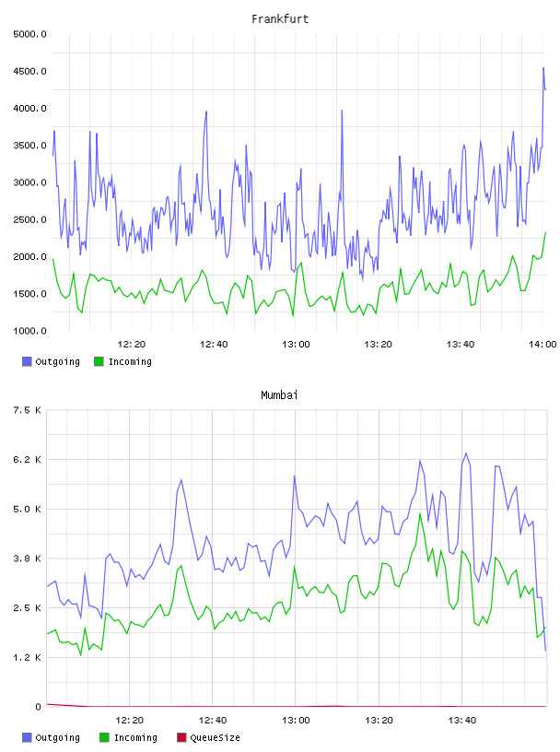The height and width of the screenshot is (752, 560).
Task: Click the 12:20 time label on Frankfurt chart
Action: tap(132, 345)
